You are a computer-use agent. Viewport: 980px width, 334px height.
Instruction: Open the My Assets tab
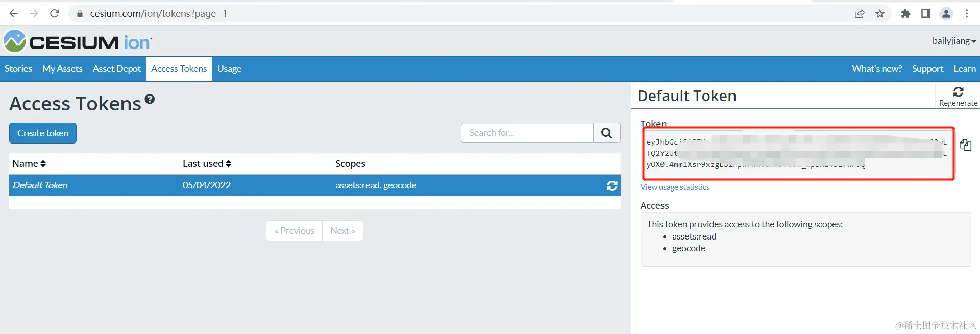62,69
